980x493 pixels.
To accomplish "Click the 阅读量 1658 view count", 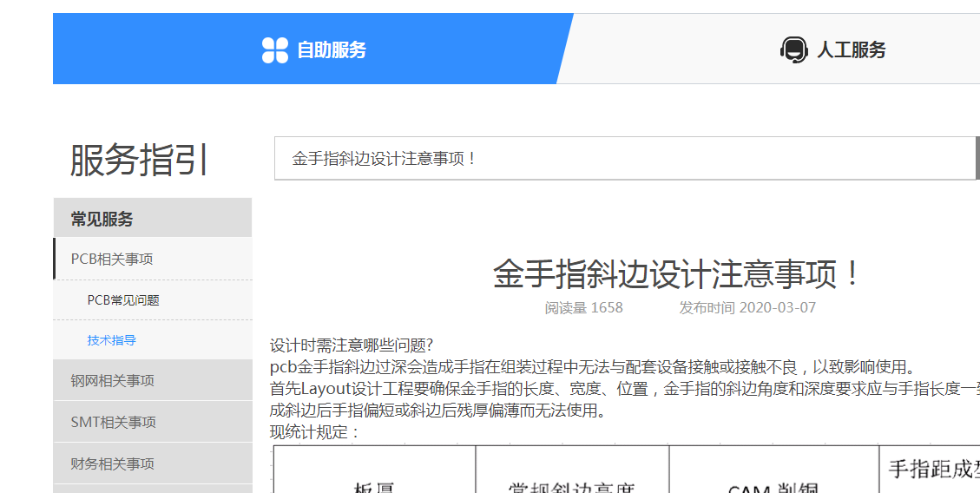I will 583,308.
